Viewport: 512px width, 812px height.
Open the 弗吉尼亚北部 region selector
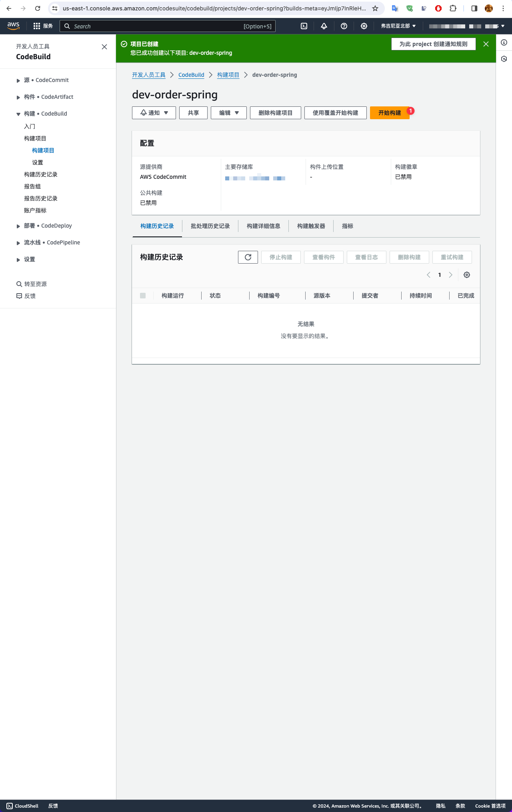(398, 26)
